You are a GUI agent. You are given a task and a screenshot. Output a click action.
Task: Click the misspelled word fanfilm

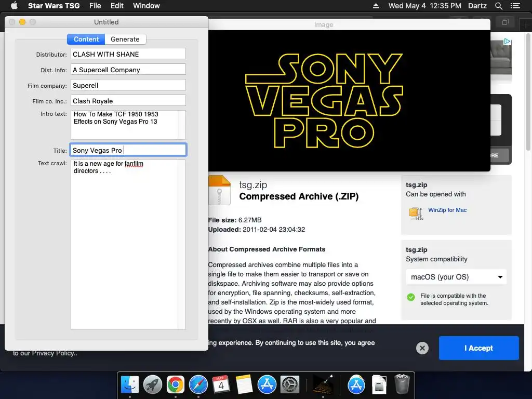(x=134, y=164)
